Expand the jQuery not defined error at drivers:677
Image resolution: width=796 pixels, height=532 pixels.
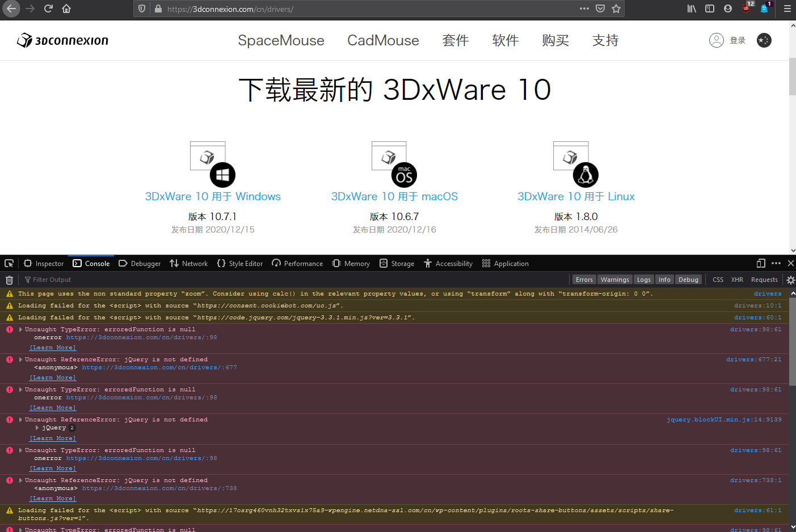(21, 360)
